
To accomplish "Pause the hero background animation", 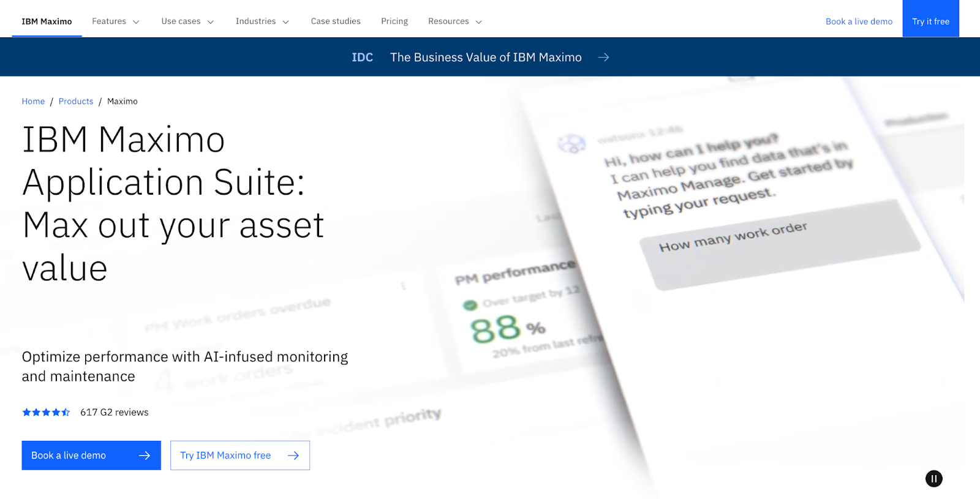I will point(933,479).
